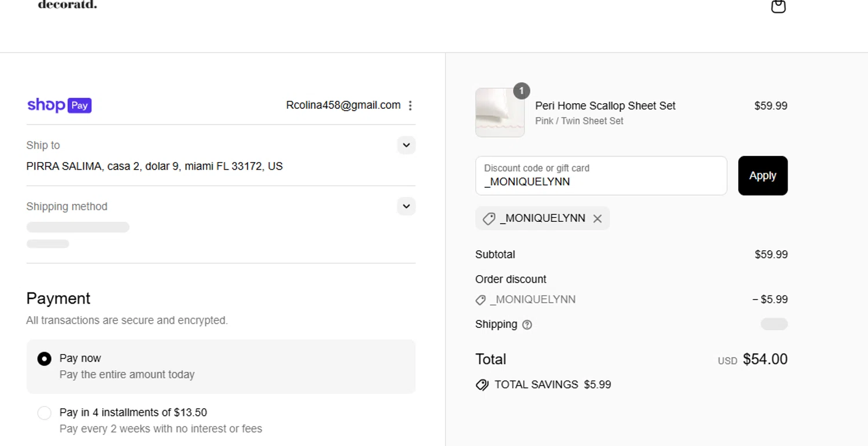Image resolution: width=868 pixels, height=446 pixels.
Task: Click the discount code or gift card field
Action: pyautogui.click(x=601, y=176)
